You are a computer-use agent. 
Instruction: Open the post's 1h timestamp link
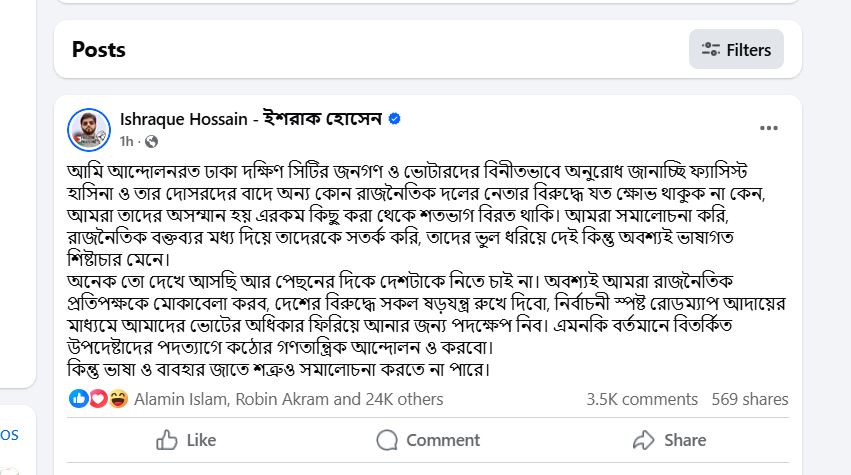[126, 141]
